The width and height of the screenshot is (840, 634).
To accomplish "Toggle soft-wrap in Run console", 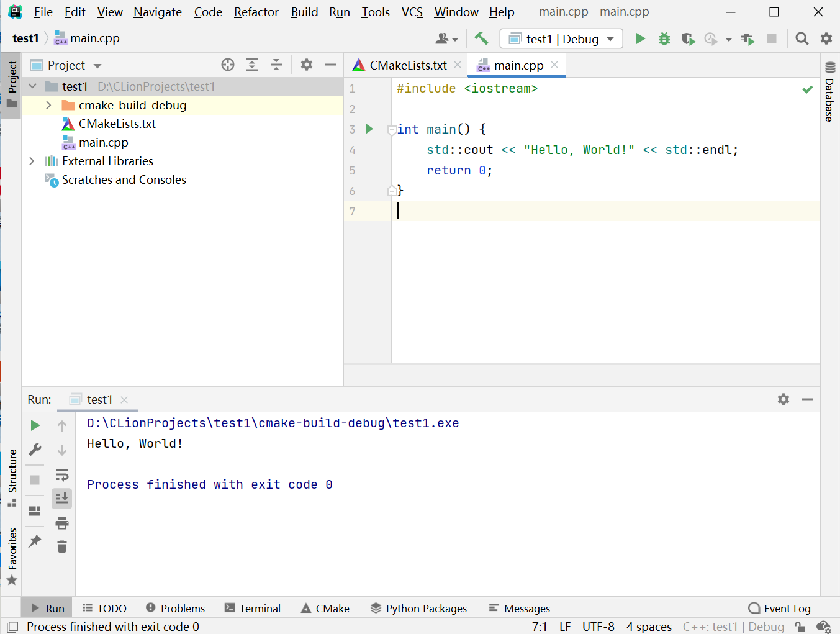I will [x=62, y=475].
